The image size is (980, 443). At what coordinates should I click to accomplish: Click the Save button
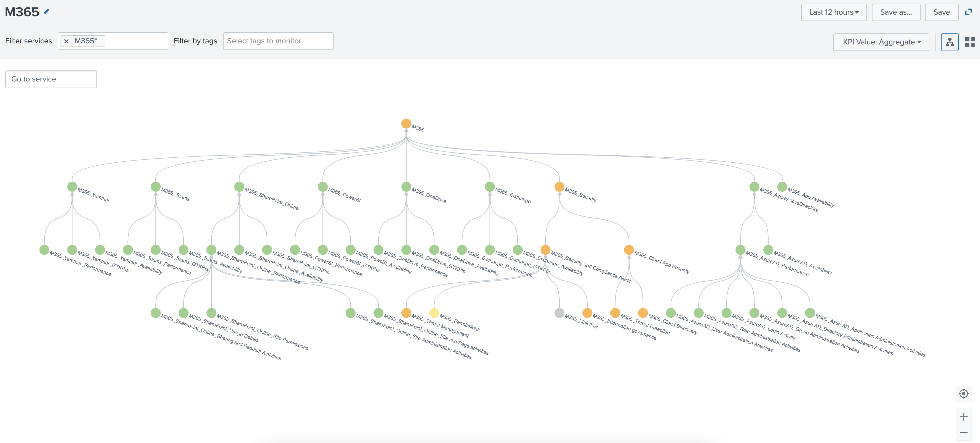click(942, 12)
